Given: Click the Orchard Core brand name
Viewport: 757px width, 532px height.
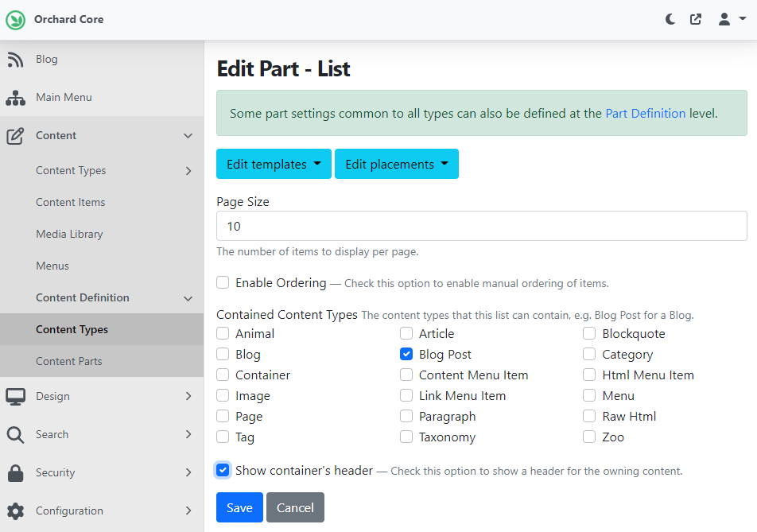Looking at the screenshot, I should tap(68, 19).
